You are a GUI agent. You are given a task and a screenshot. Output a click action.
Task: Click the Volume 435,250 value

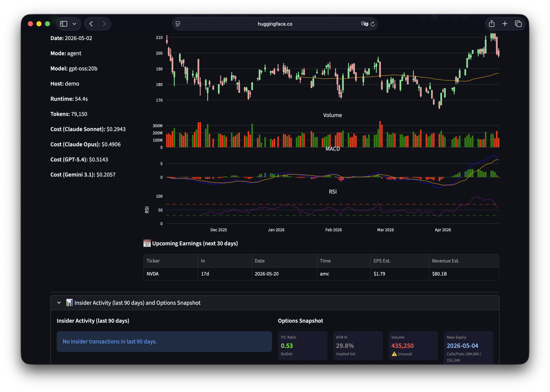tap(402, 346)
